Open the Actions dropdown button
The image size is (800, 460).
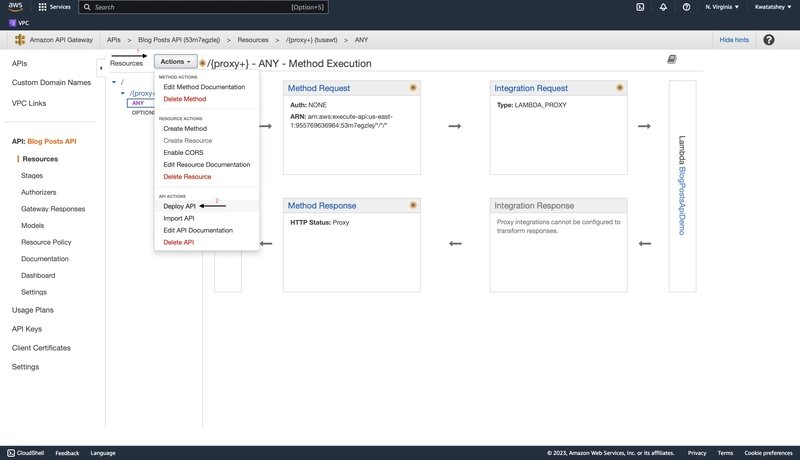176,62
